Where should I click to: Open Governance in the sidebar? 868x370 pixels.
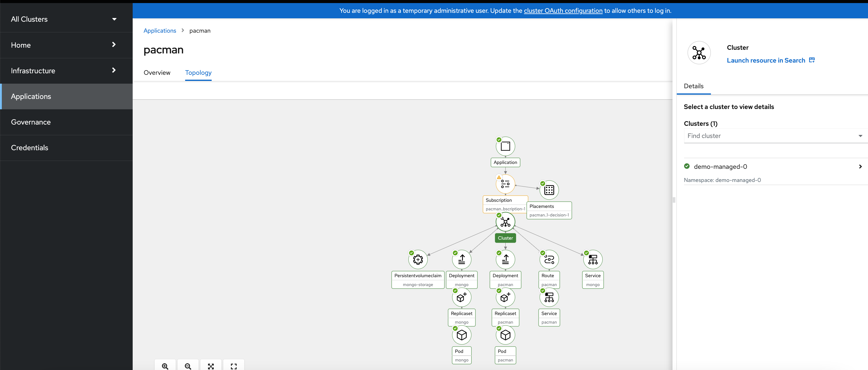[x=31, y=122]
